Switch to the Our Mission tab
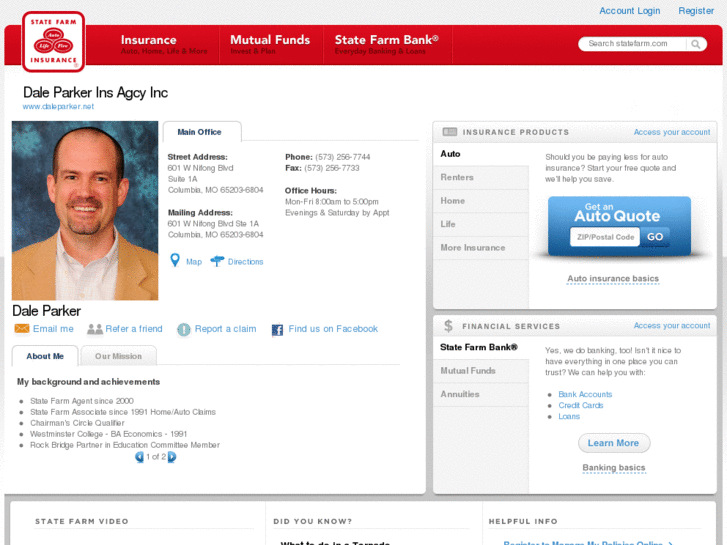The height and width of the screenshot is (545, 727). pos(118,356)
